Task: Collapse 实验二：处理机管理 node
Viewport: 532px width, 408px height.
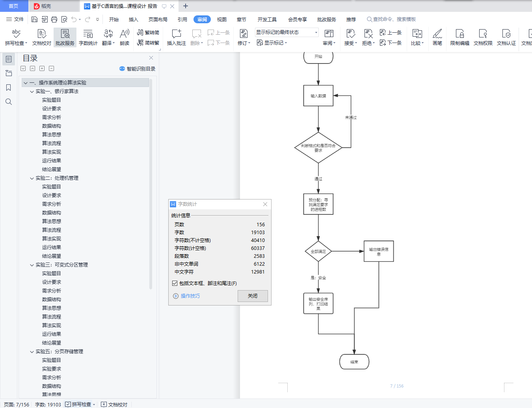Action: pos(32,178)
